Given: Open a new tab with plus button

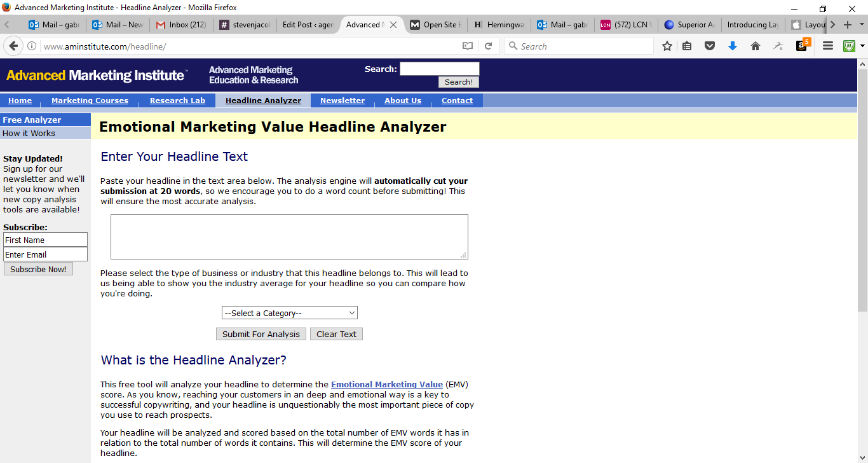Looking at the screenshot, I should click(848, 25).
